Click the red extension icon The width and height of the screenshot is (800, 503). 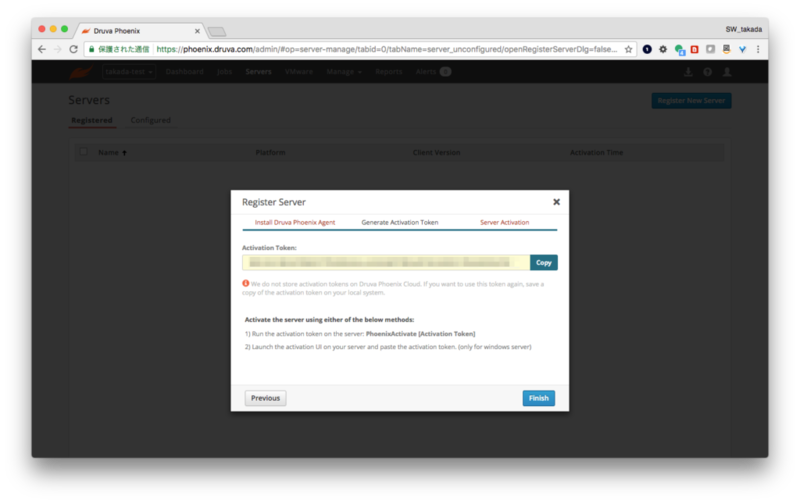694,49
